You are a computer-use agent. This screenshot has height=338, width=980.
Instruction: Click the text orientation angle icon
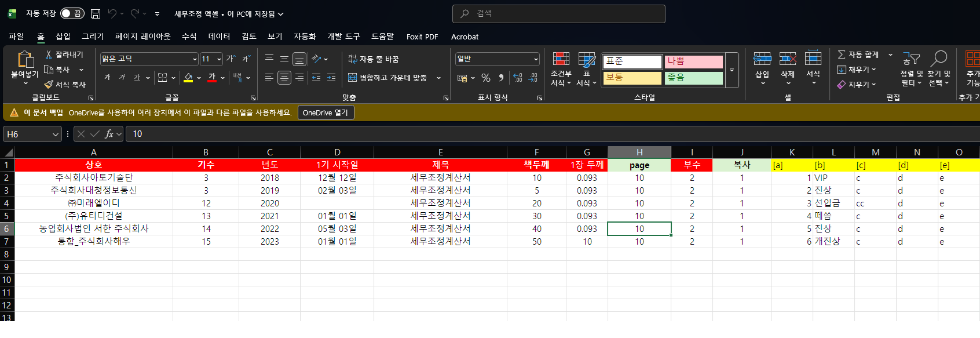[x=316, y=59]
